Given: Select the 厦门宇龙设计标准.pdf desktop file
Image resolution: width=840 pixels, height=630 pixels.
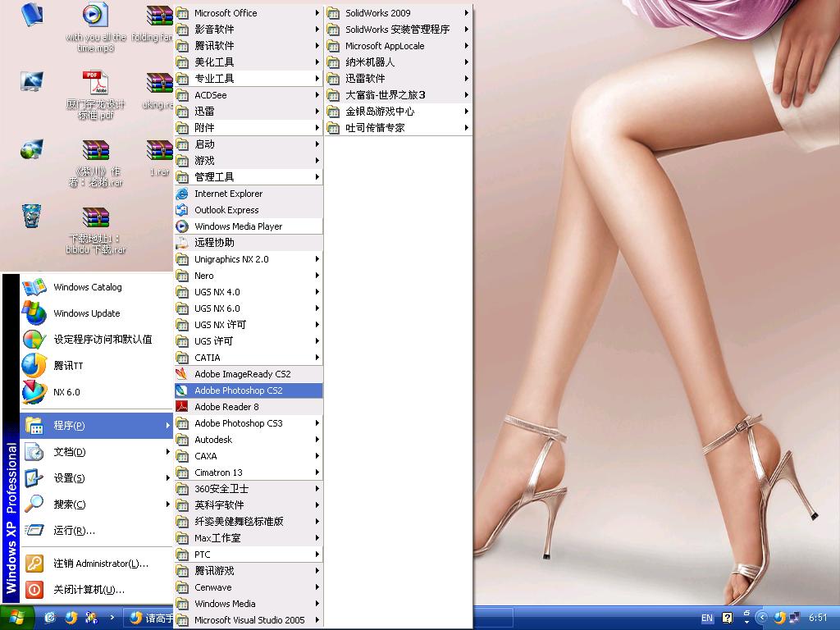Looking at the screenshot, I should (95, 95).
